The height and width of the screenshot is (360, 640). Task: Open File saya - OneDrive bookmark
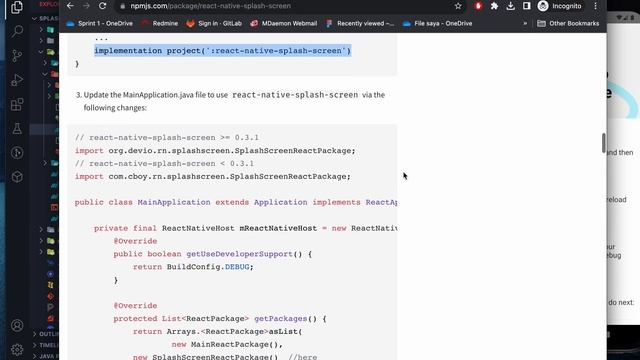437,24
